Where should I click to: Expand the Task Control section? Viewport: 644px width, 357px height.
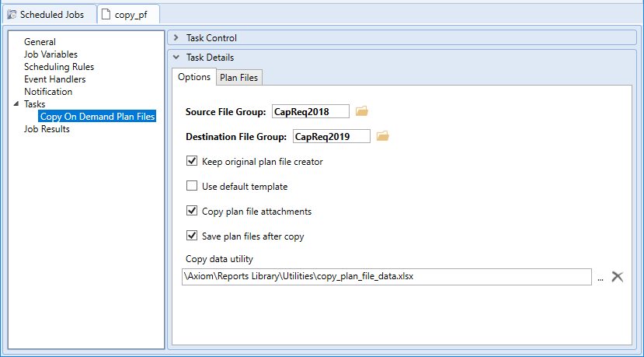coord(176,38)
